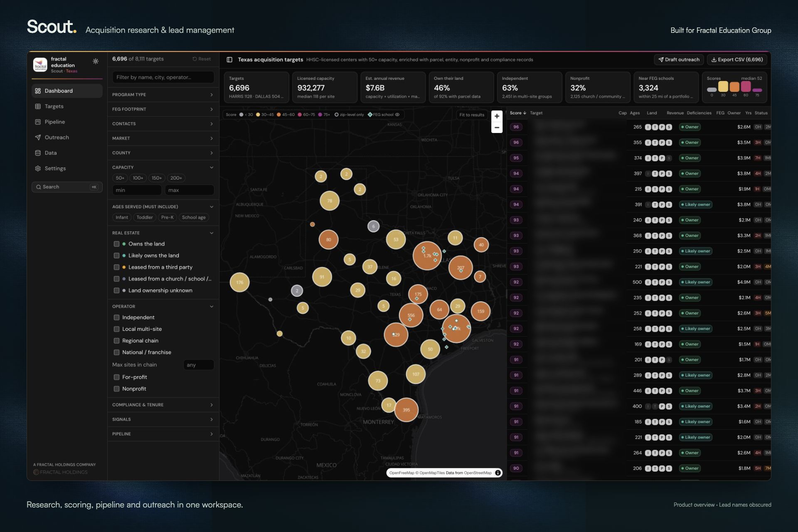Click the filter by name input field

pyautogui.click(x=163, y=77)
